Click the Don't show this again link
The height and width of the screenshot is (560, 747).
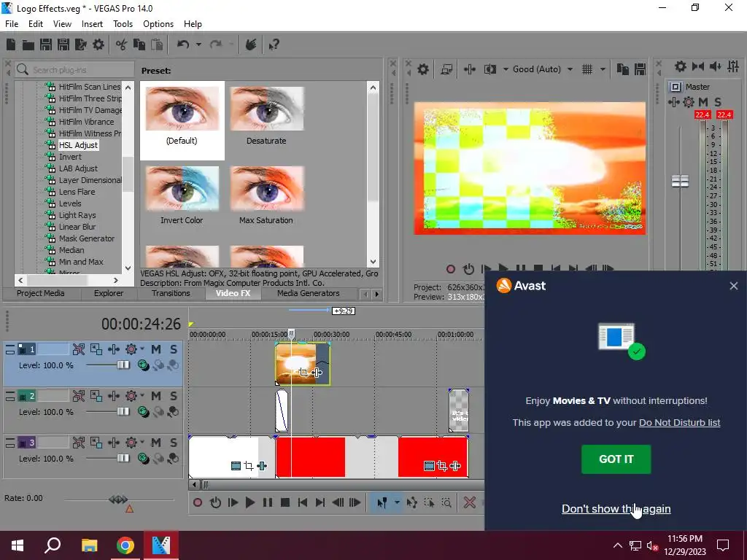[616, 508]
